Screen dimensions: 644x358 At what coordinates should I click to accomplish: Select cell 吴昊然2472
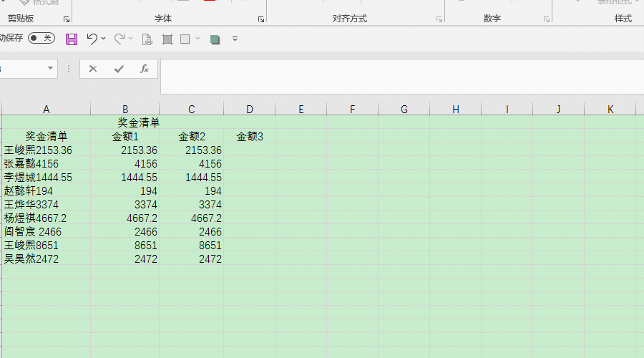point(47,258)
